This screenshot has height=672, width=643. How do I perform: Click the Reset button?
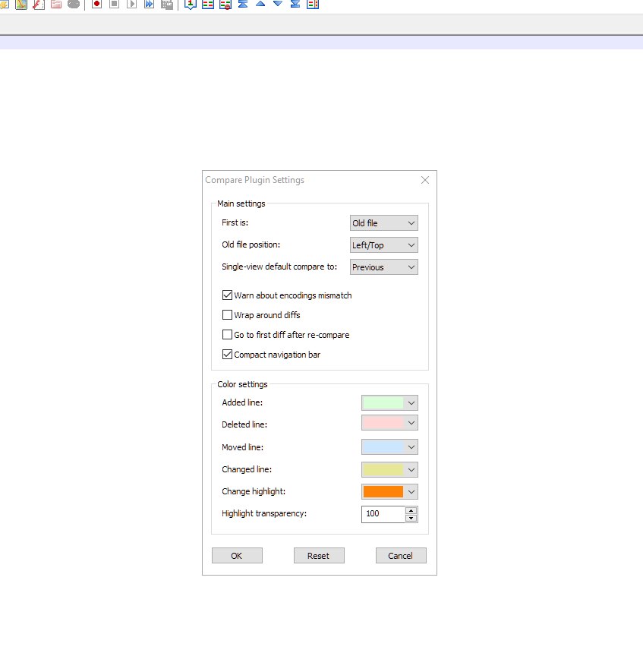tap(319, 556)
